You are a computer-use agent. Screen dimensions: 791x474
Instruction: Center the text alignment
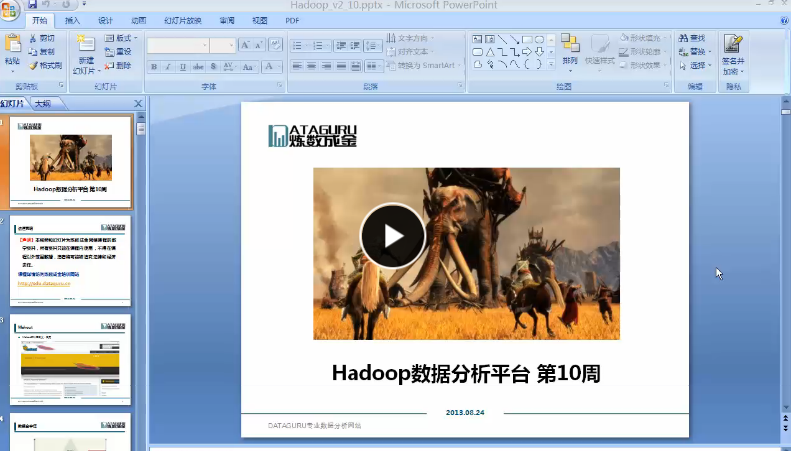[312, 66]
